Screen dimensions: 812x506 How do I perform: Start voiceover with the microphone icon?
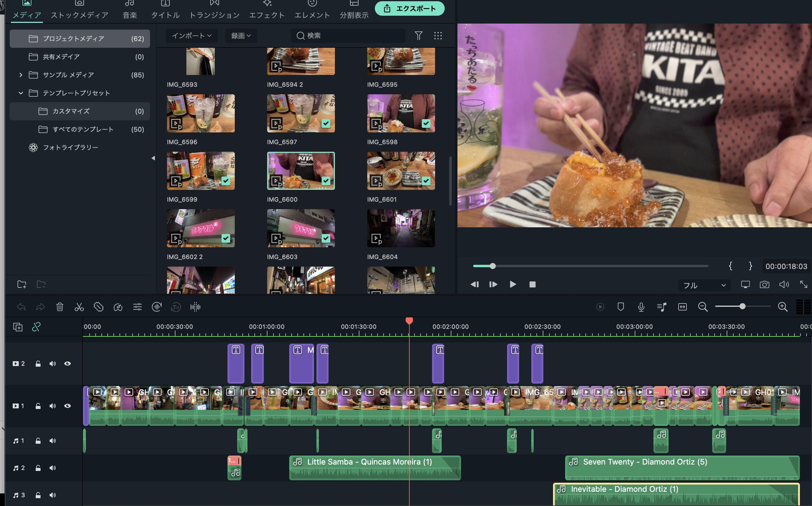click(641, 307)
